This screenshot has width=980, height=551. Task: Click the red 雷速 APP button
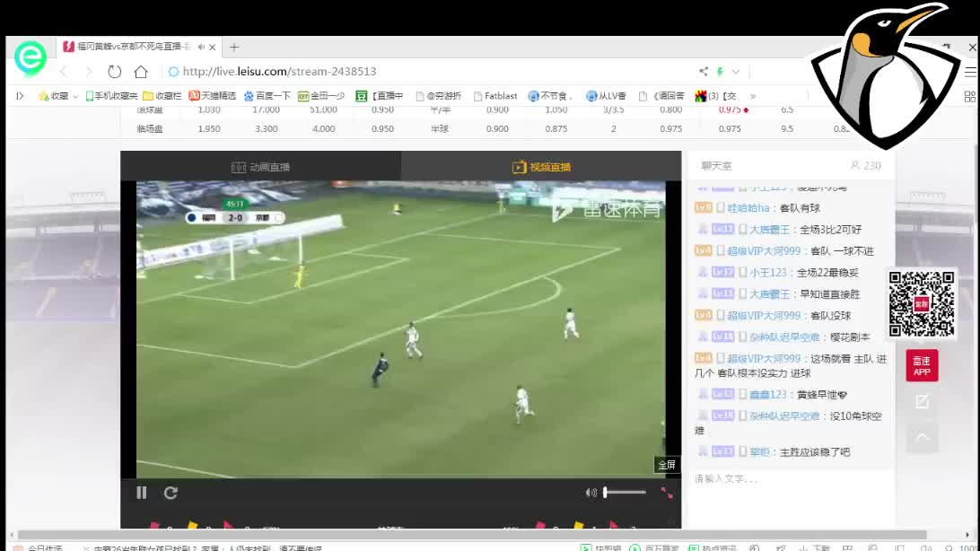[x=922, y=366]
